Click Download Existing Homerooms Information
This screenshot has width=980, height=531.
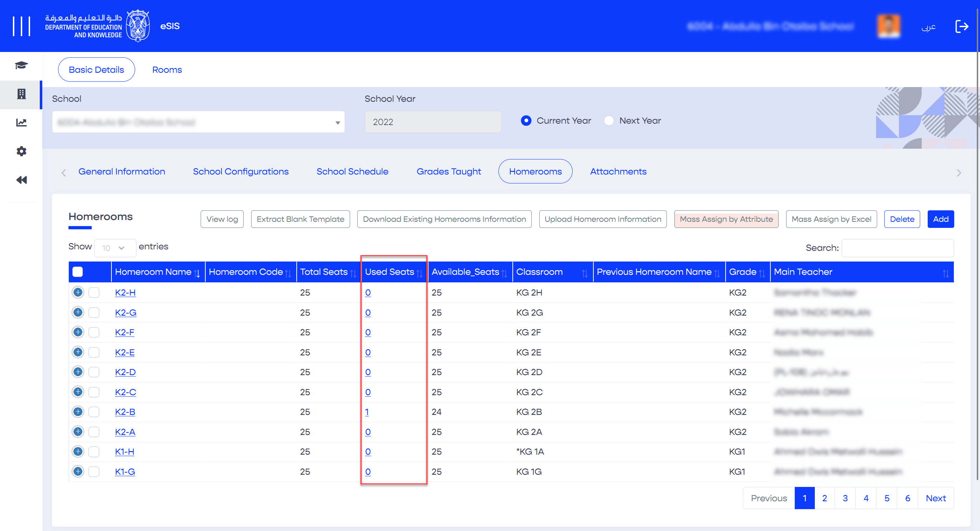tap(444, 219)
